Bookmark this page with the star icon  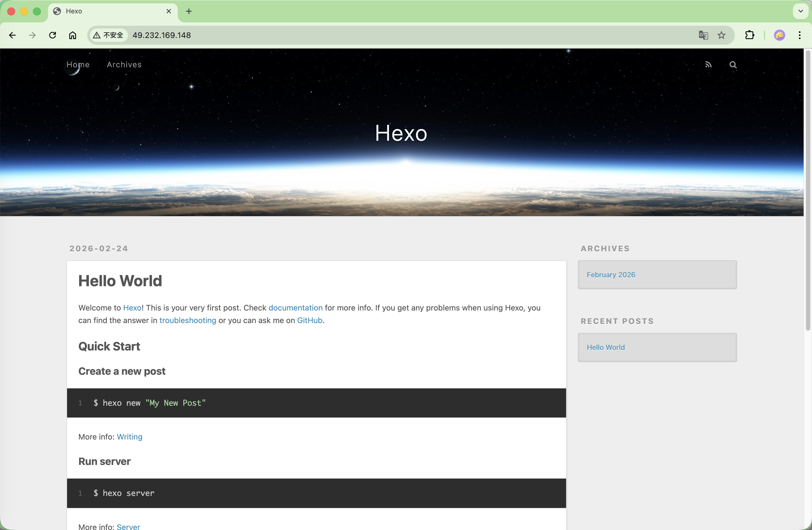(x=721, y=35)
